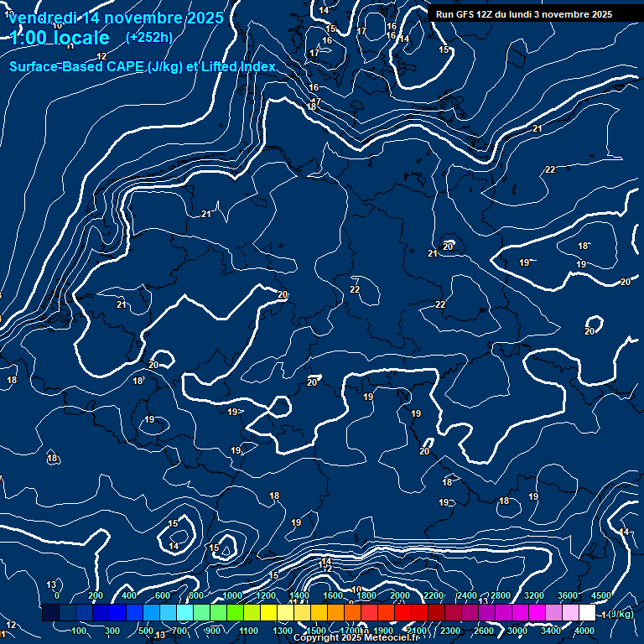644x644 pixels.
Task: Click the legend value '800'
Action: point(196,595)
